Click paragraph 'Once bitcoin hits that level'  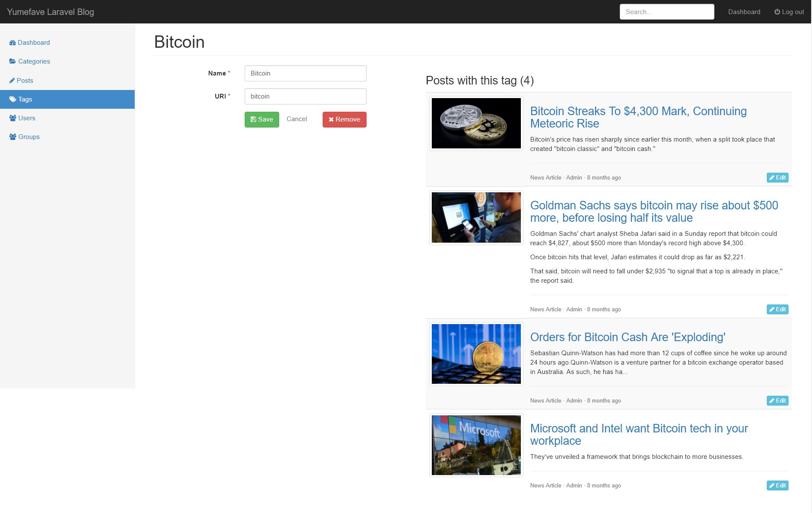638,257
